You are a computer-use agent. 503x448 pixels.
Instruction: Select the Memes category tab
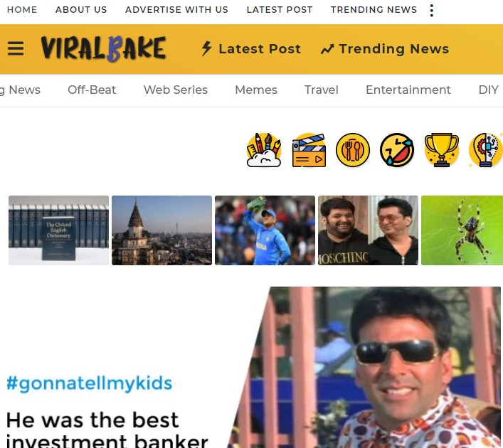(256, 90)
